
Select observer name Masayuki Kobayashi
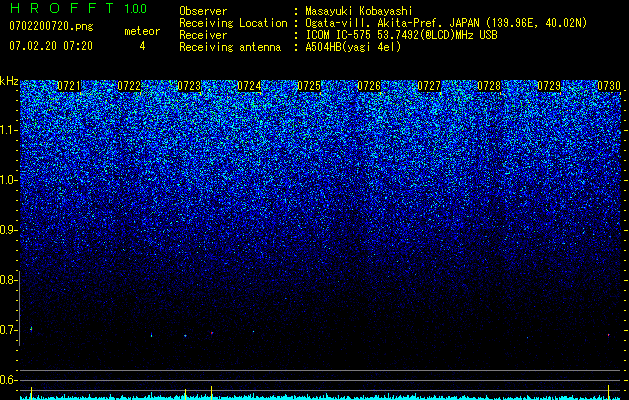[359, 11]
